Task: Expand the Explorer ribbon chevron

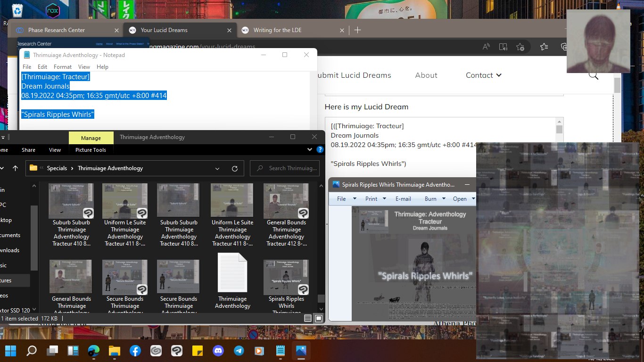Action: click(x=310, y=150)
